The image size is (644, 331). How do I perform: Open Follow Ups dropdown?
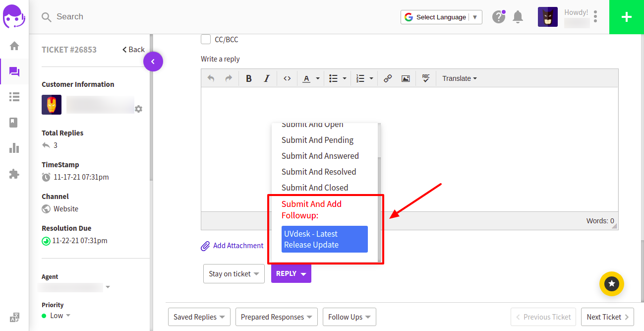[350, 317]
